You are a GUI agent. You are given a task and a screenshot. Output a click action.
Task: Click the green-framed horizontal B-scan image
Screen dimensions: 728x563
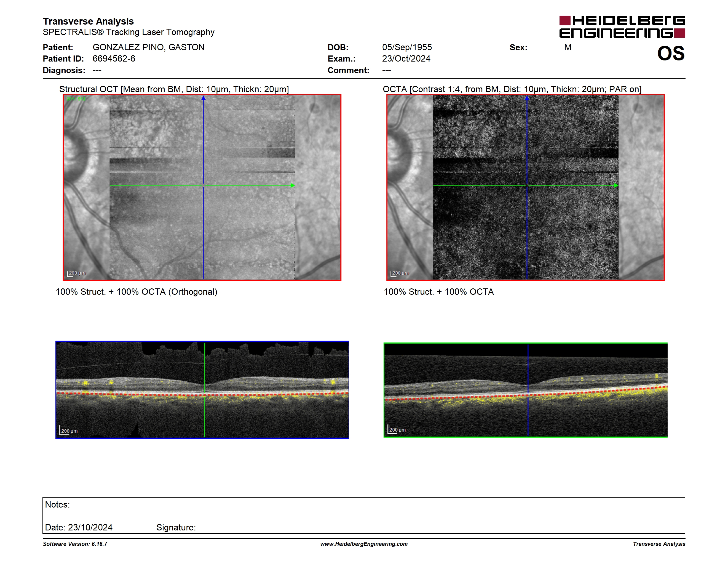click(x=525, y=390)
